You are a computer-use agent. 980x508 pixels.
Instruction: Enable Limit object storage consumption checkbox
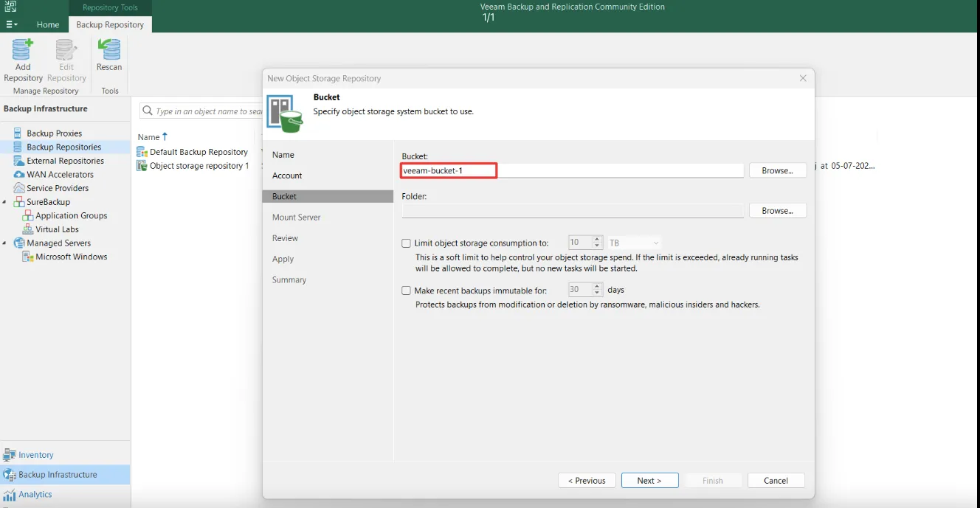pos(406,243)
